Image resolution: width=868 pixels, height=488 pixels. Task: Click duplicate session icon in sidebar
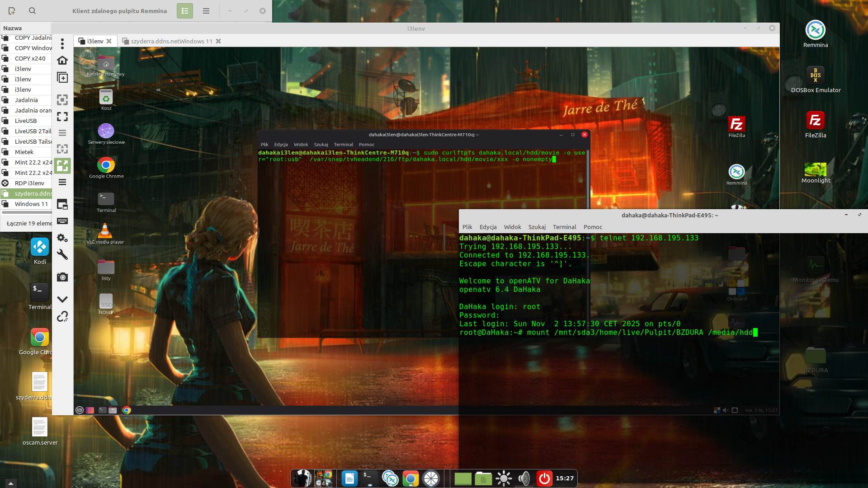pos(62,78)
